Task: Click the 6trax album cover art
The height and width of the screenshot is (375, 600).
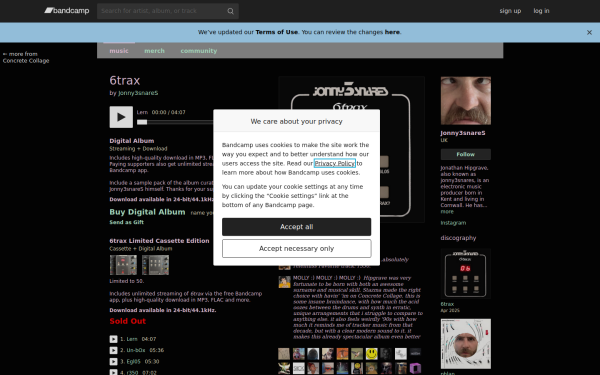Action: 351,149
